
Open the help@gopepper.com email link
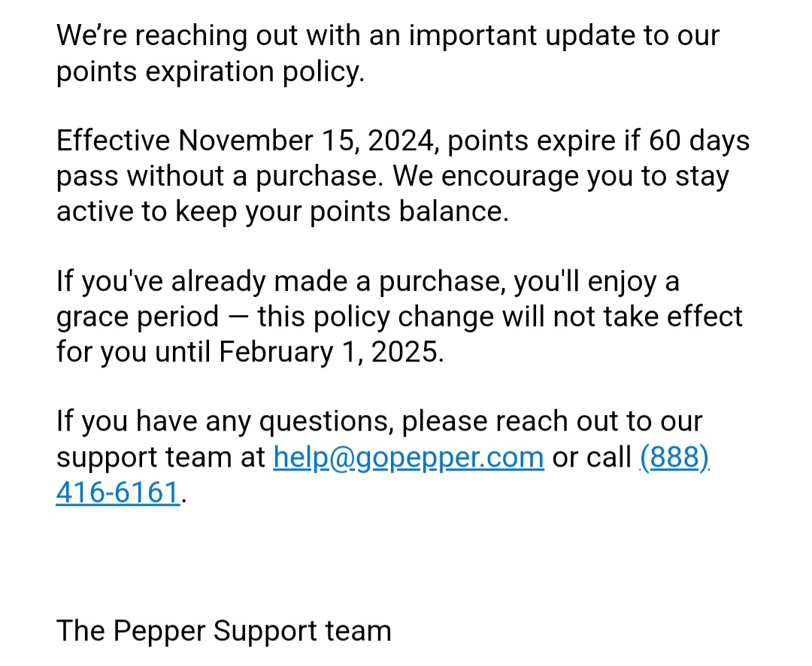pyautogui.click(x=408, y=457)
